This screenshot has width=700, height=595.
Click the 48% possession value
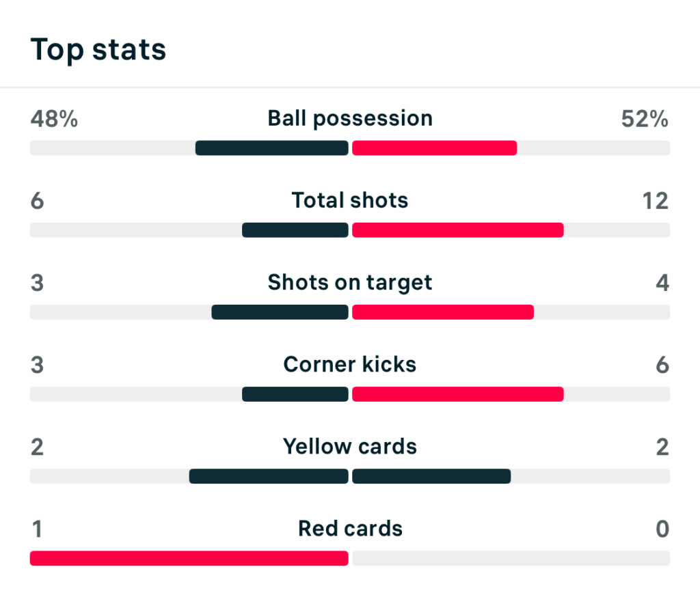pos(54,119)
